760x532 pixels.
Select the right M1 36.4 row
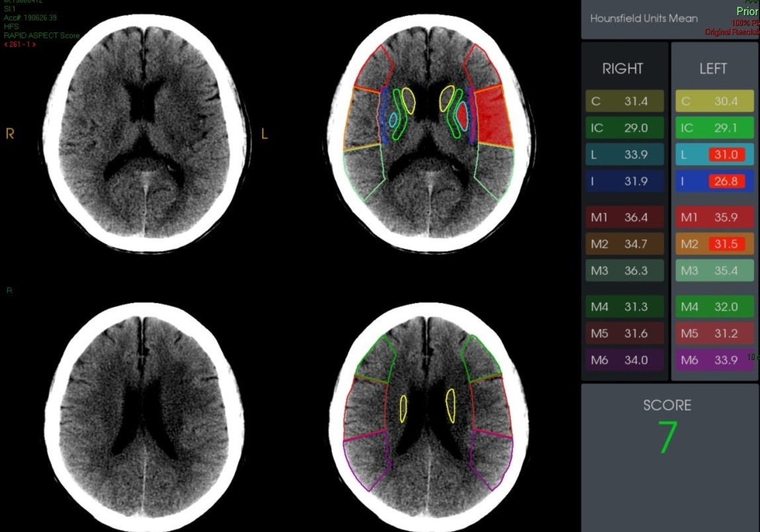624,218
